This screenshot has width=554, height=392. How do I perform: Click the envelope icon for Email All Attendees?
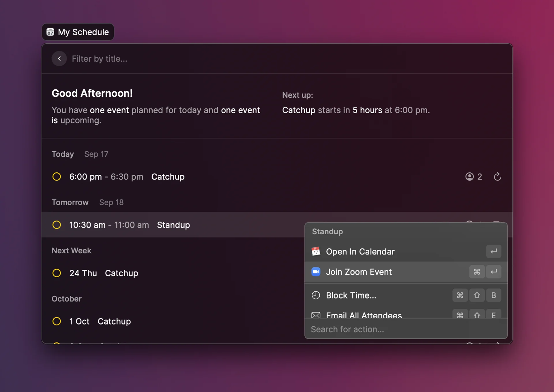pos(316,315)
